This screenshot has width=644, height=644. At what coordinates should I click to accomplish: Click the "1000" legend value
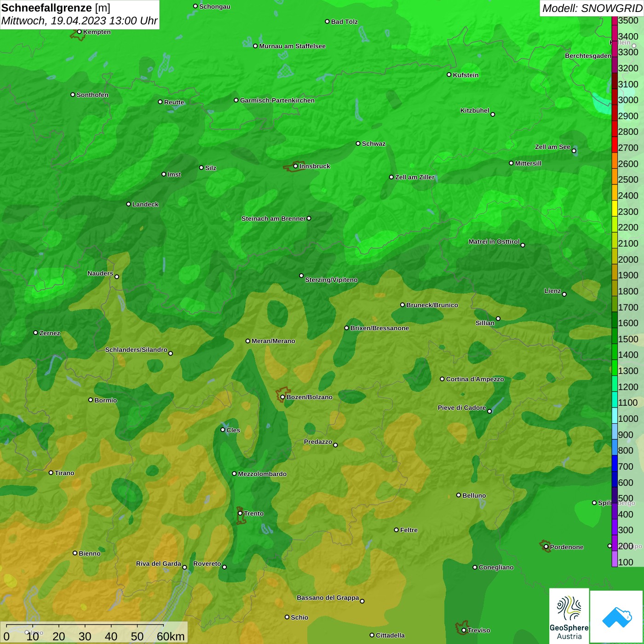point(628,419)
